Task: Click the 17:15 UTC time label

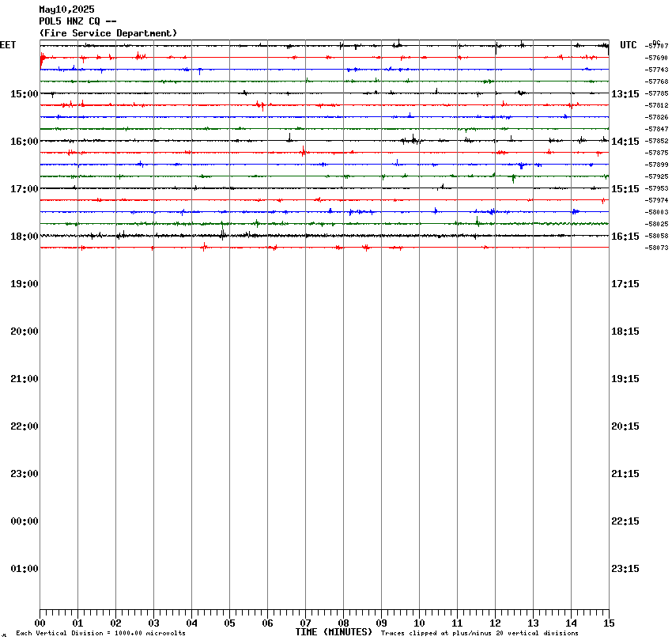Action: [x=625, y=284]
